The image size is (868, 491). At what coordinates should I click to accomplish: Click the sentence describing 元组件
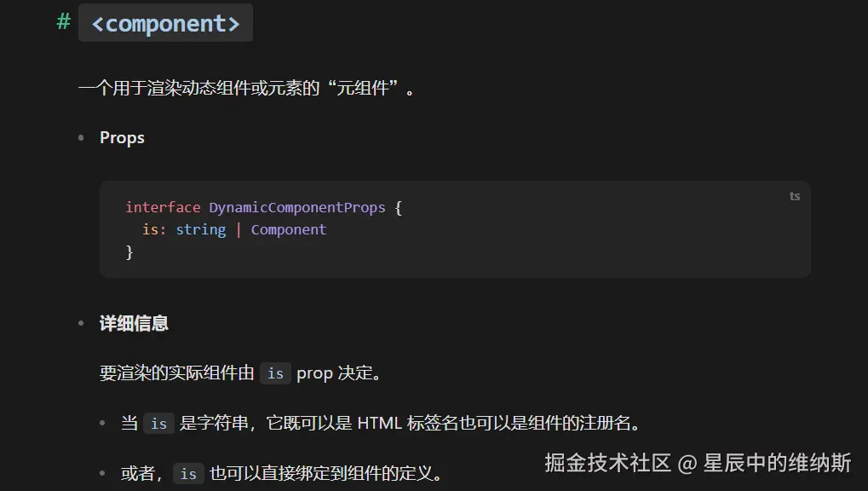[x=246, y=88]
